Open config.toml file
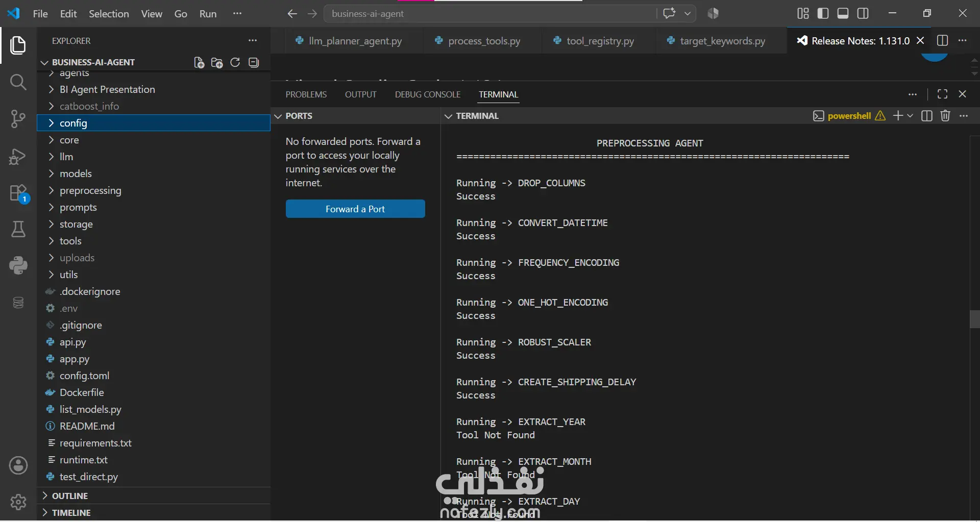The height and width of the screenshot is (522, 980). 154,376
